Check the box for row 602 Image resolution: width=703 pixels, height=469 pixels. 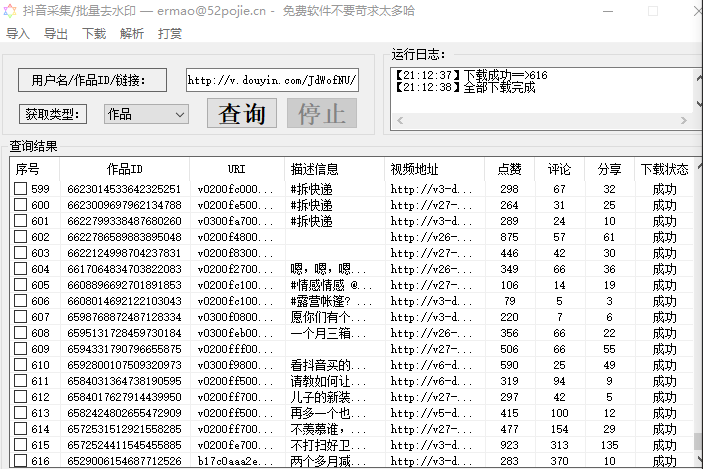(x=20, y=237)
